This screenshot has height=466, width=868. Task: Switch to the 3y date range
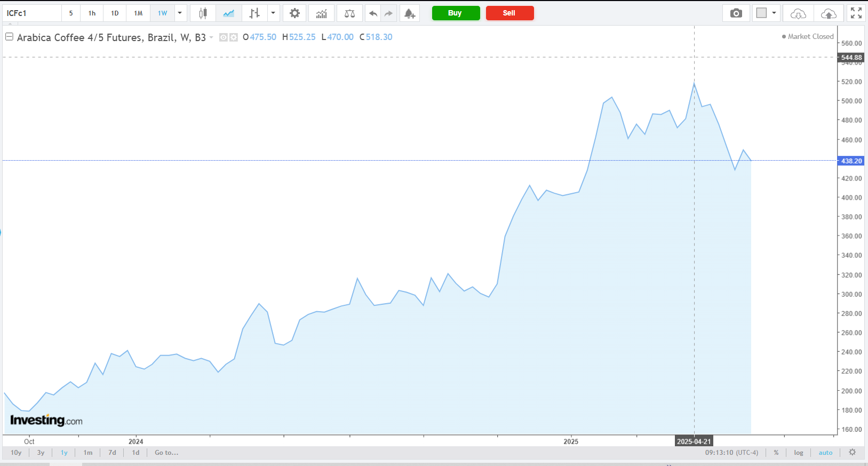point(41,453)
